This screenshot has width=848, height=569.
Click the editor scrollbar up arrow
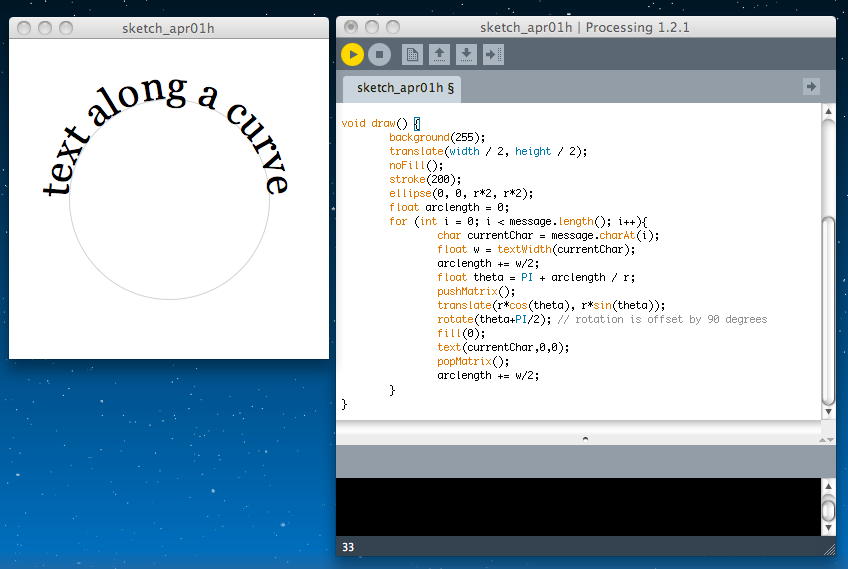point(828,111)
